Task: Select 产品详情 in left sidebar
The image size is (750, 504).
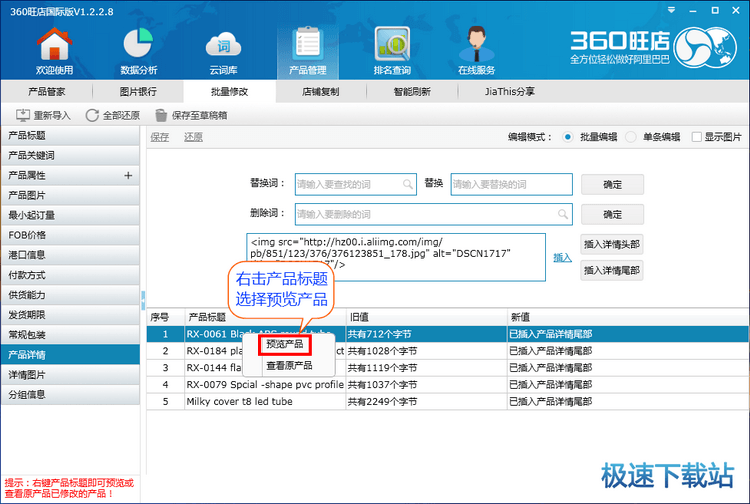Action: click(70, 355)
